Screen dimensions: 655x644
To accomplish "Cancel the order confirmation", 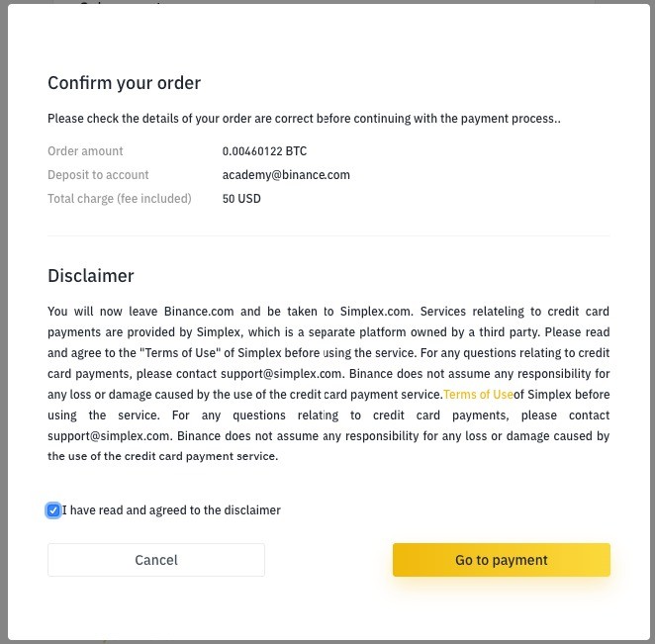I will coord(156,560).
